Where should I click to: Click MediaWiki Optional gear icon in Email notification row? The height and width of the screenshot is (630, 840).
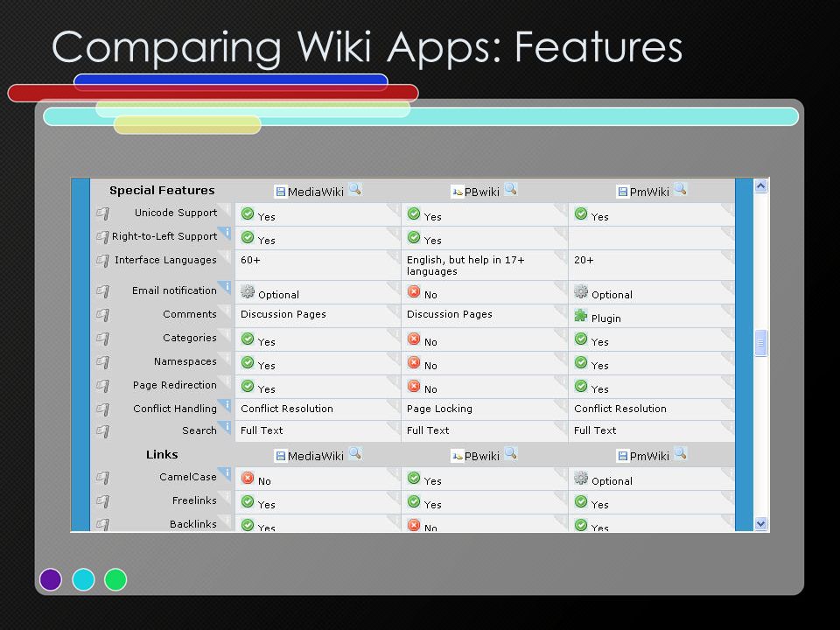[248, 291]
